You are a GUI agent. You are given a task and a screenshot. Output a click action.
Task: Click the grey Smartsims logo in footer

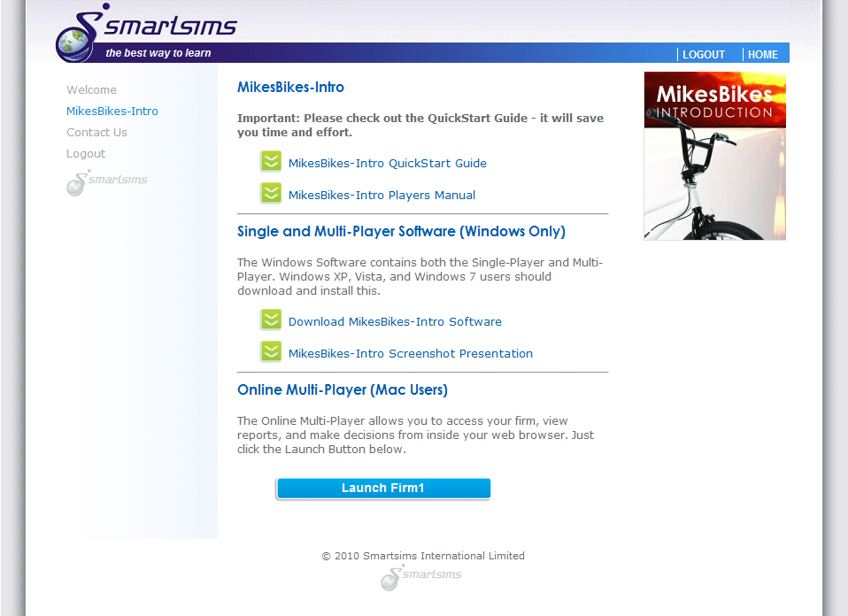coord(421,577)
